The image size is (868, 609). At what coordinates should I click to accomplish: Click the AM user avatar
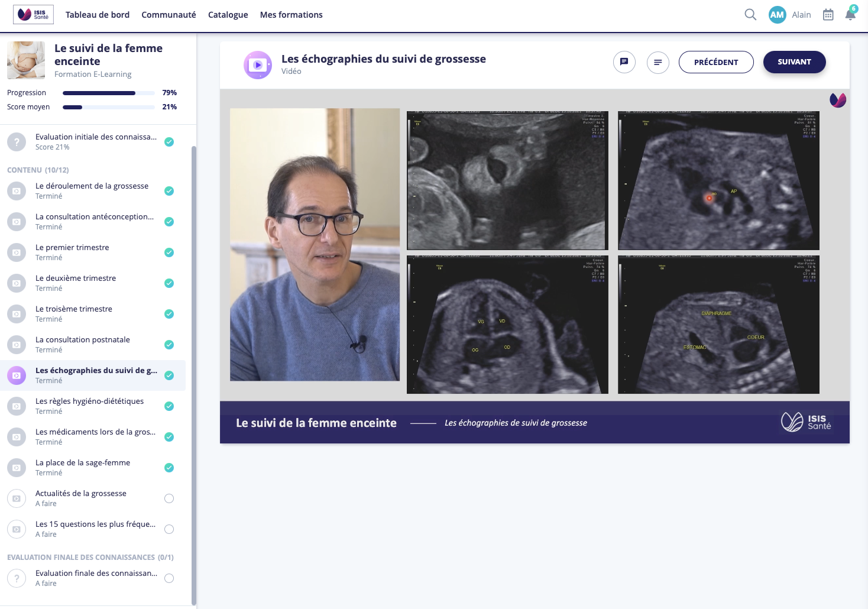[777, 15]
